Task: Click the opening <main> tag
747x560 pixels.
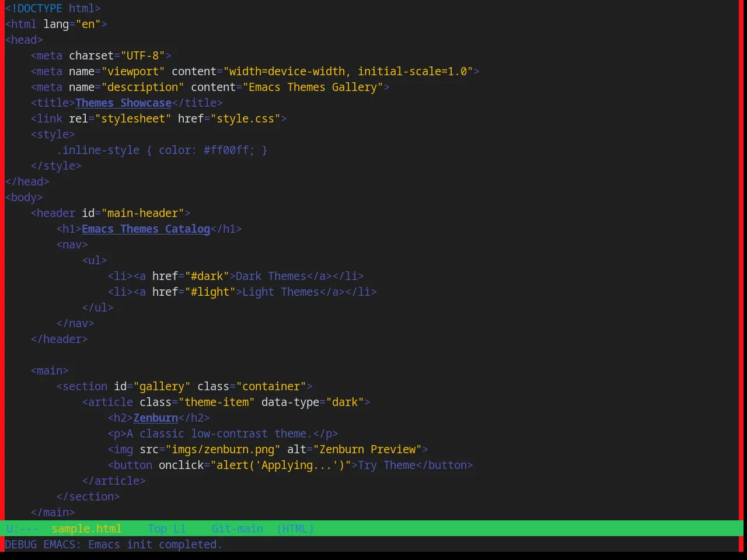Action: [x=50, y=370]
